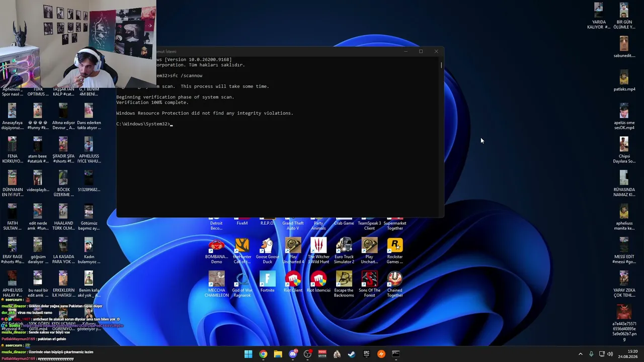Switch to Command Prompt via its taskbar icon
Viewport: 644px width, 362px height.
396,354
